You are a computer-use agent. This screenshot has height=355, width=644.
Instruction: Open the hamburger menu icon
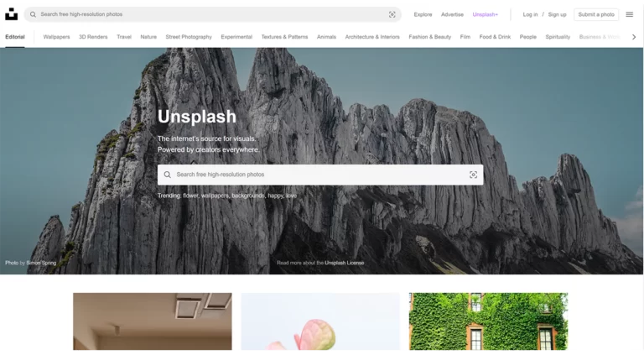(630, 14)
